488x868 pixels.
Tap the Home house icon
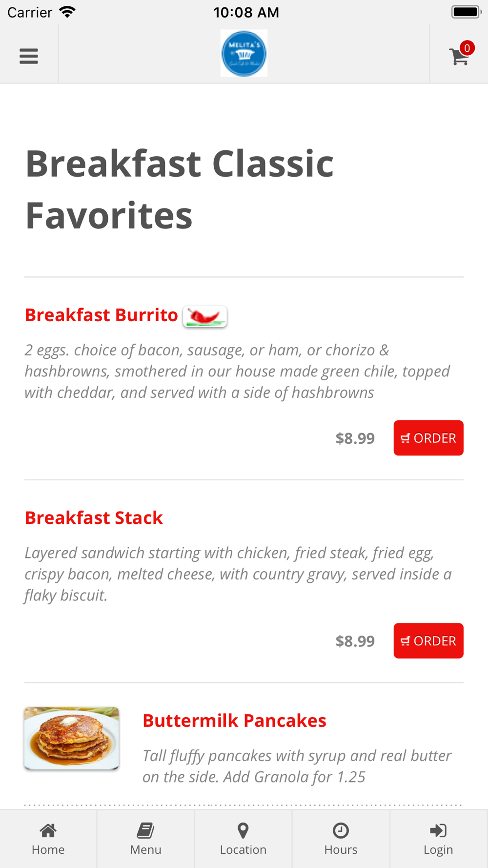click(48, 830)
